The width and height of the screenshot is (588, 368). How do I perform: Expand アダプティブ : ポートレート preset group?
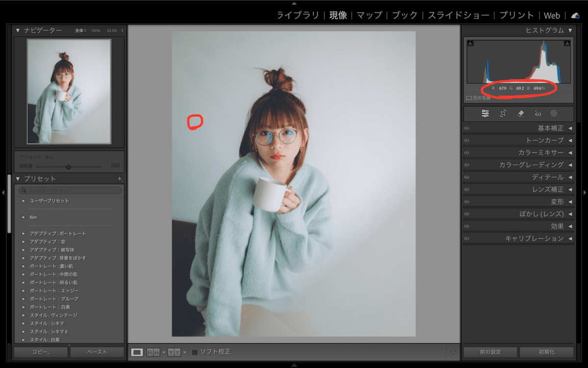pos(23,234)
